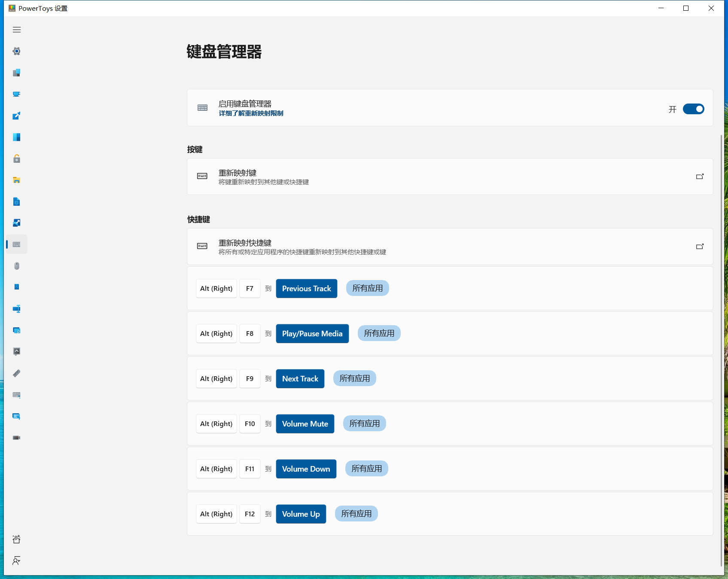Open the FancyZones page
728x579 pixels.
[17, 137]
